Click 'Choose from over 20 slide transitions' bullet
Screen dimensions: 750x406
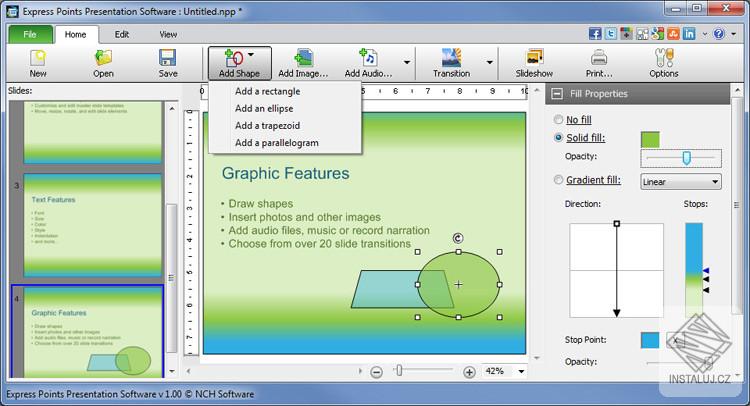click(x=320, y=244)
